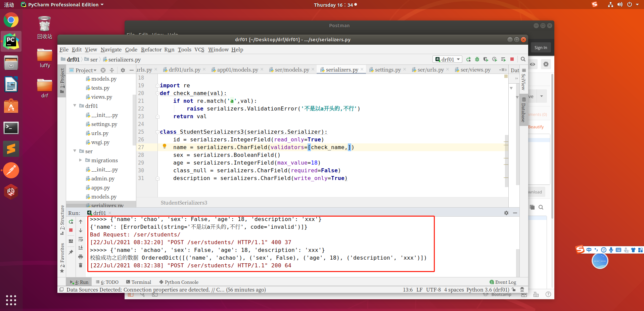644x311 pixels.
Task: Show the hidden editor tabs list
Action: (x=503, y=70)
